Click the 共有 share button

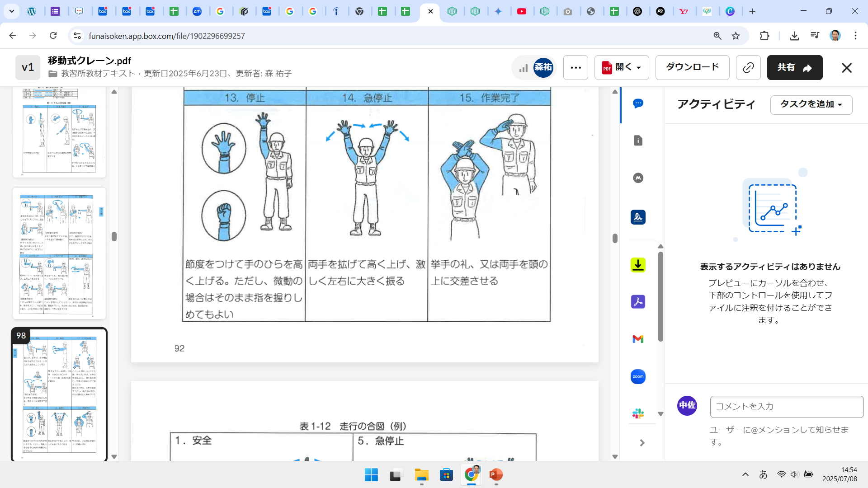tap(794, 68)
